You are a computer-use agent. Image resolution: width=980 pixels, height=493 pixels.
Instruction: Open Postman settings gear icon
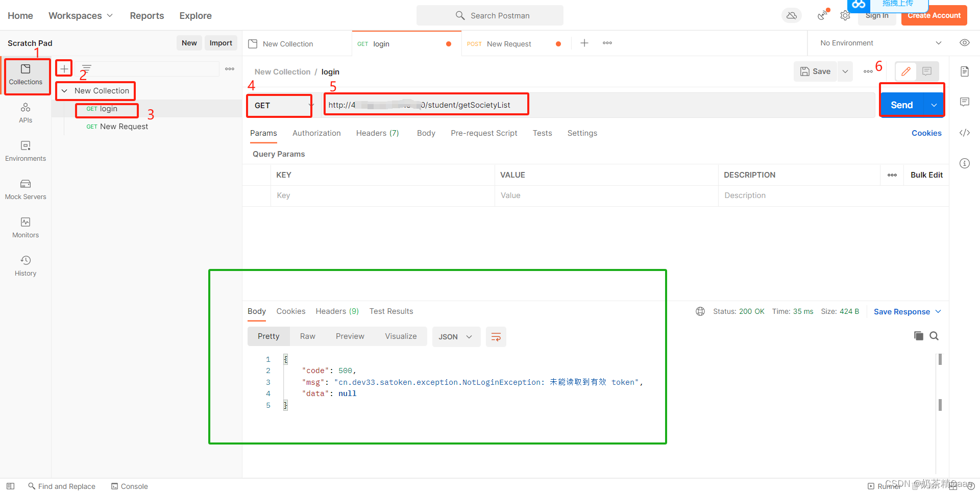[845, 16]
